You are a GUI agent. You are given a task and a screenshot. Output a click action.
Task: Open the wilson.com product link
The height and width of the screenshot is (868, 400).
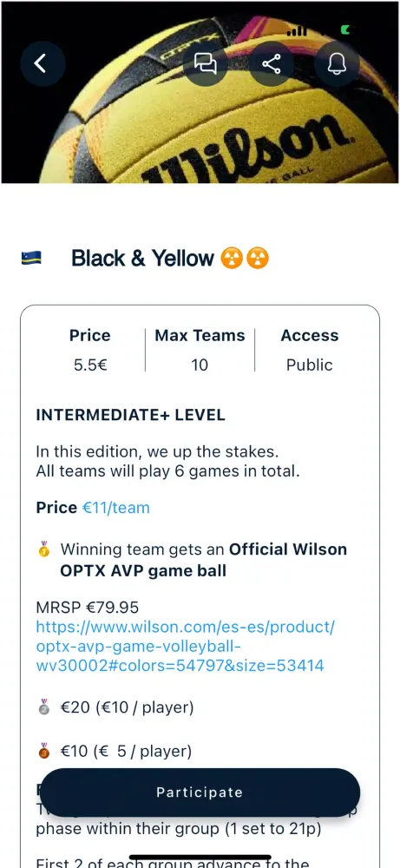(x=186, y=646)
